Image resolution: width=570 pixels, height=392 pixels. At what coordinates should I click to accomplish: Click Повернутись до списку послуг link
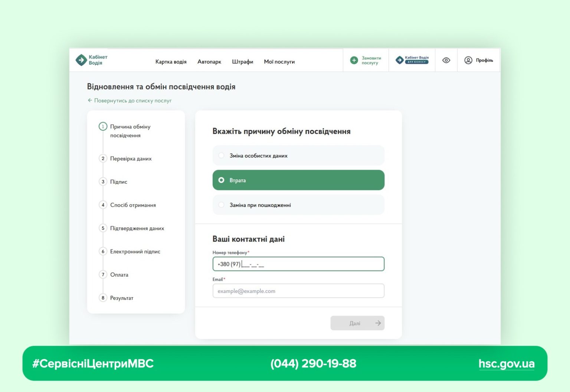coord(132,101)
